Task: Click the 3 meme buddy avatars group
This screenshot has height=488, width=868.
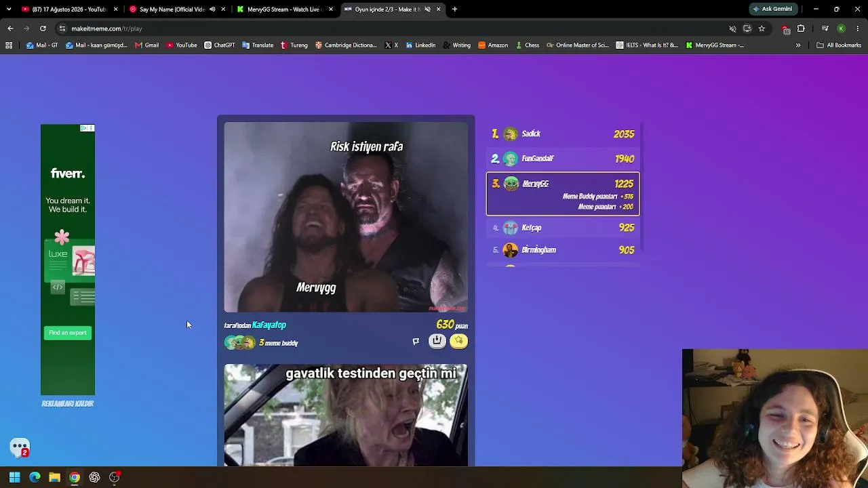Action: [240, 343]
